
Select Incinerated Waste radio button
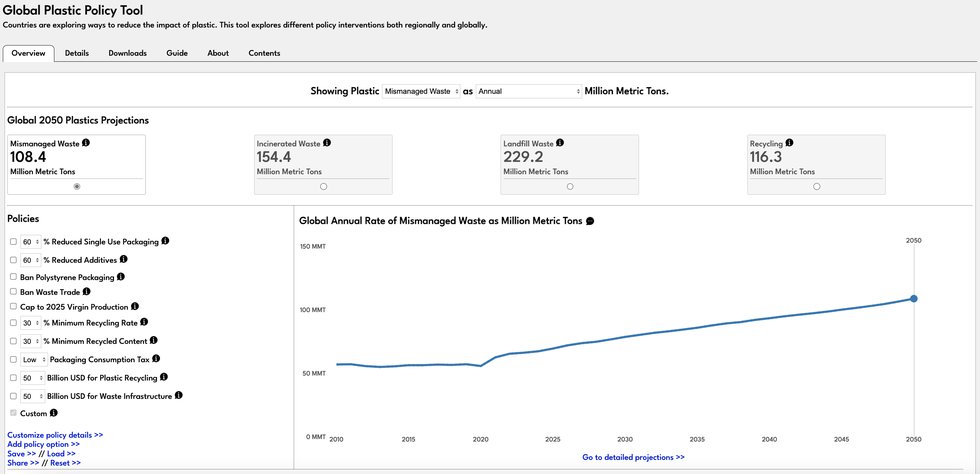click(323, 186)
